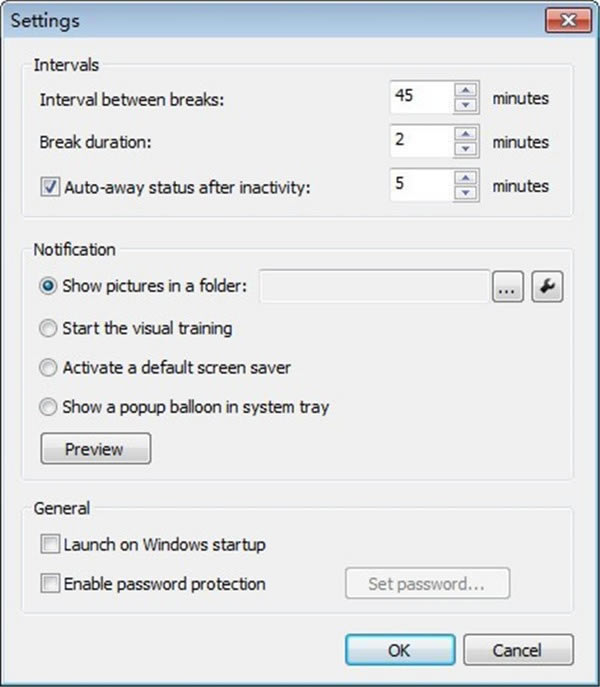
Task: Increase the auto-away inactivity minutes
Action: (x=466, y=178)
